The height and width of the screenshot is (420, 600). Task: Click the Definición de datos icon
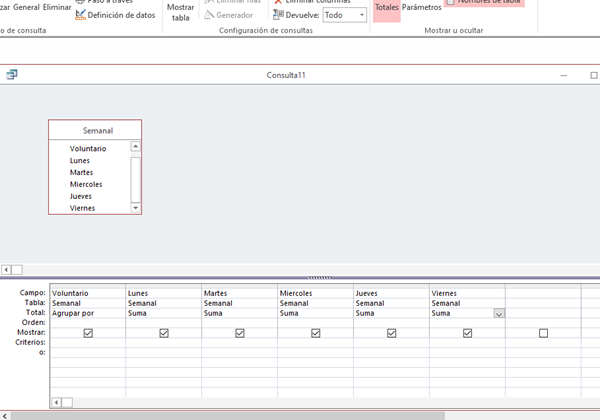tap(80, 15)
